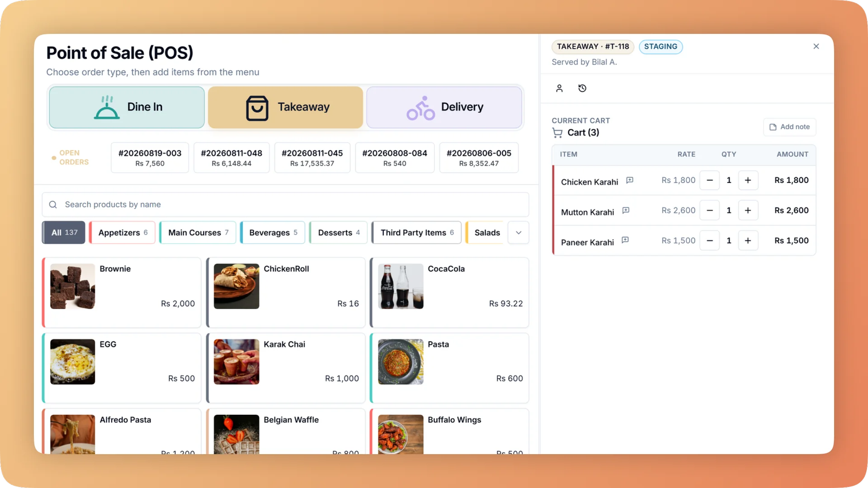Click the shopping cart icon

pos(557,133)
